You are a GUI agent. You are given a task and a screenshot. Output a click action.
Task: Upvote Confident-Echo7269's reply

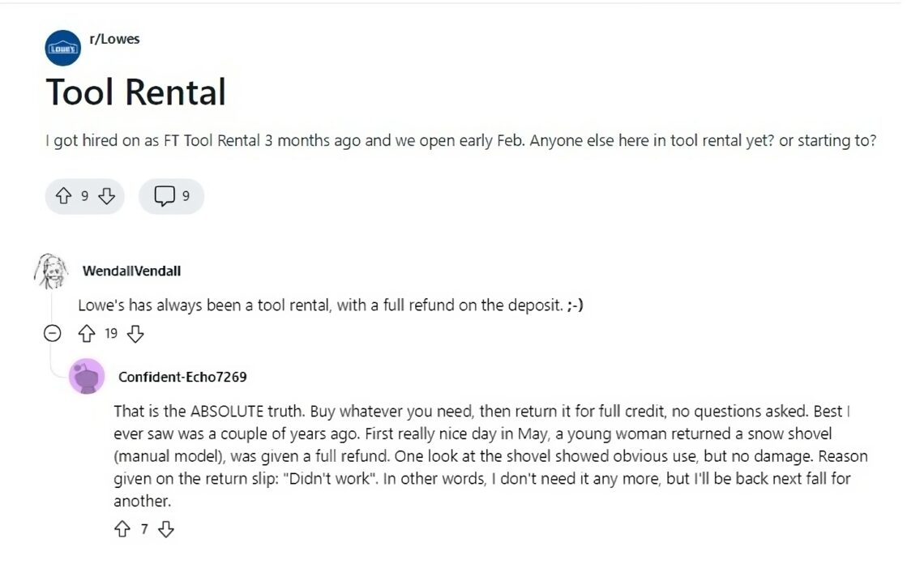coord(124,529)
